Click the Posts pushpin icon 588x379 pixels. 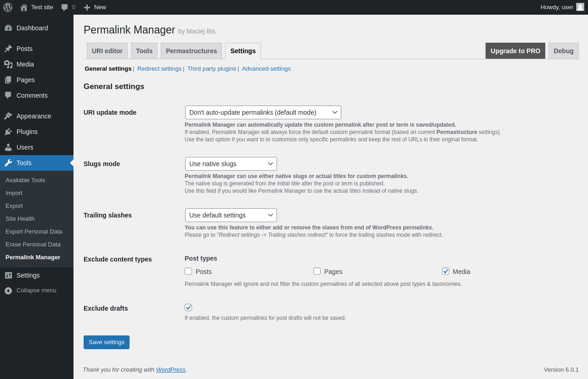click(8, 49)
